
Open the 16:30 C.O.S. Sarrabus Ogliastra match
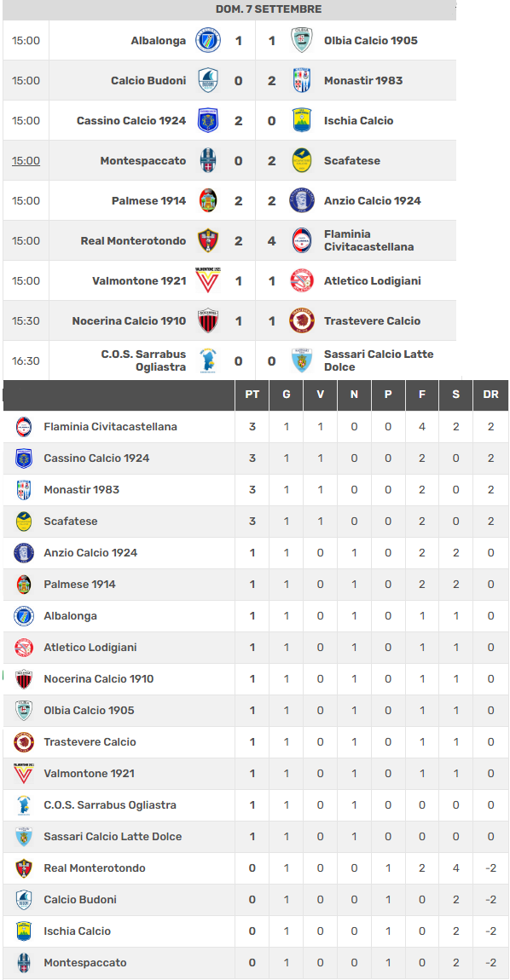tap(229, 360)
